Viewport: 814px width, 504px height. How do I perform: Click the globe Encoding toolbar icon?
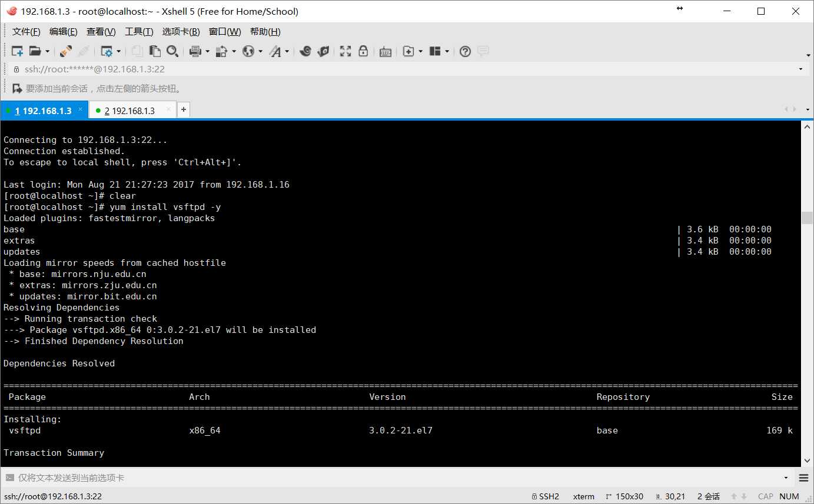coord(248,51)
